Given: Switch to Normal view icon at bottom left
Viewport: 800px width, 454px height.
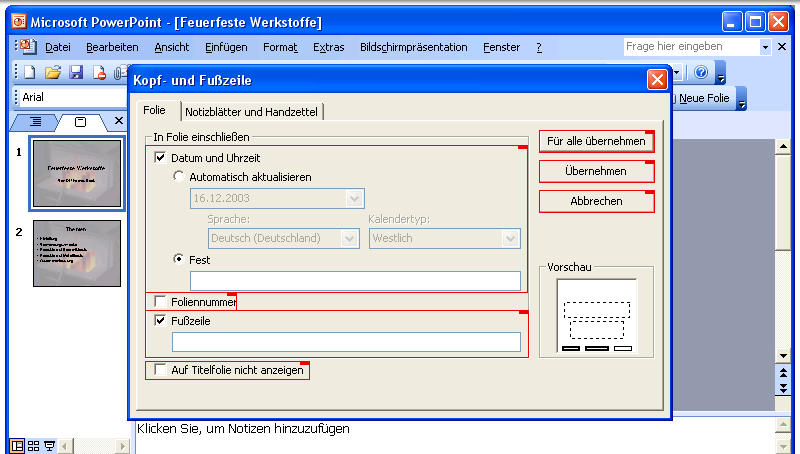Looking at the screenshot, I should click(17, 446).
